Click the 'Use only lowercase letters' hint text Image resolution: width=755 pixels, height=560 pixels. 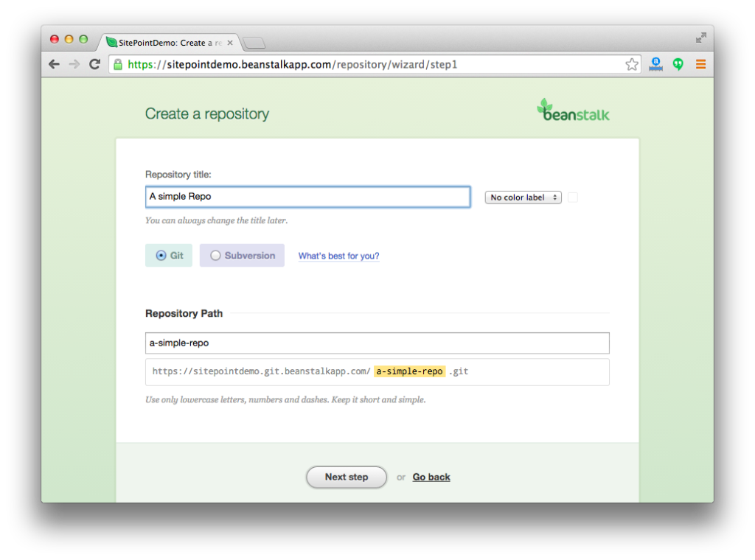point(285,400)
